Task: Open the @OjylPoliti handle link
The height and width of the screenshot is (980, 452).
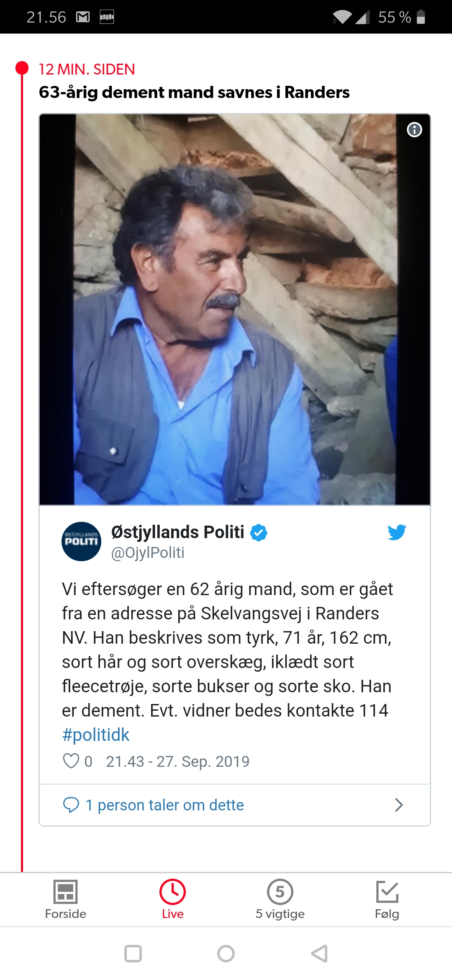Action: (x=148, y=553)
